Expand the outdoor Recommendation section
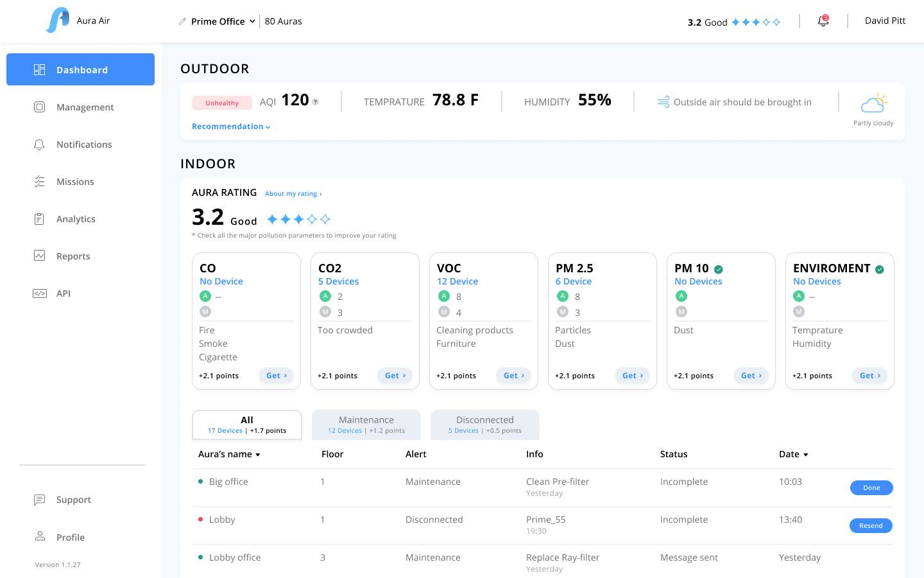 (x=230, y=127)
